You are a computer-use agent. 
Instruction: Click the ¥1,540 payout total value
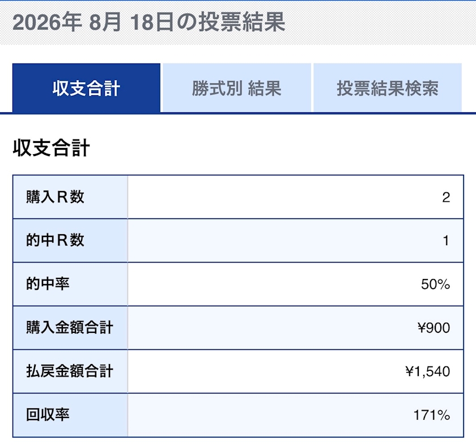point(427,371)
